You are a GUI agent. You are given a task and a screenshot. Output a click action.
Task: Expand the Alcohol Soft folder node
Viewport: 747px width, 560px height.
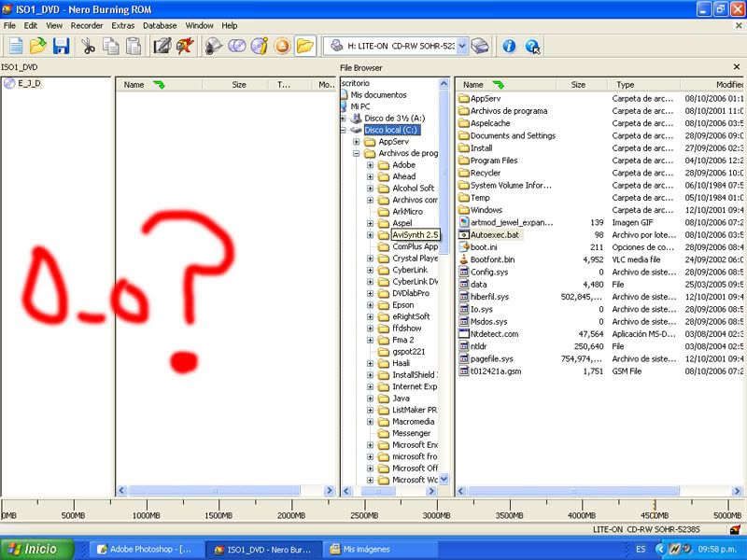pos(370,189)
